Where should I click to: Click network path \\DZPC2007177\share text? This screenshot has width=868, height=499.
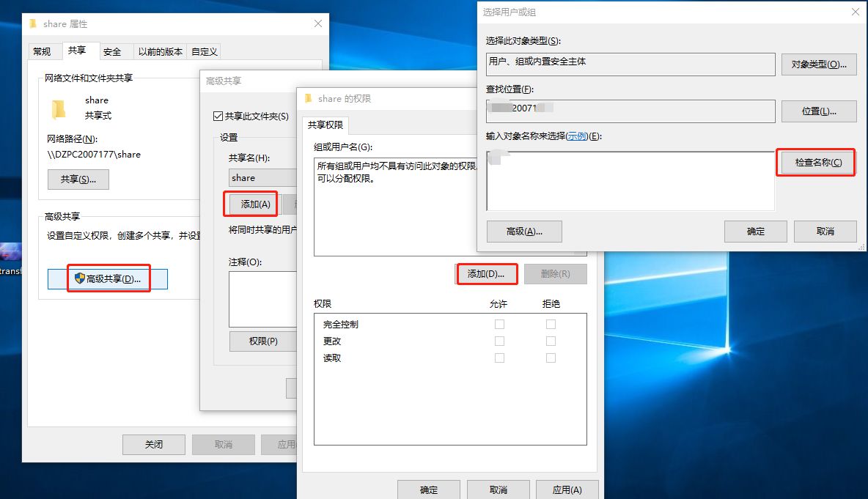(x=94, y=155)
